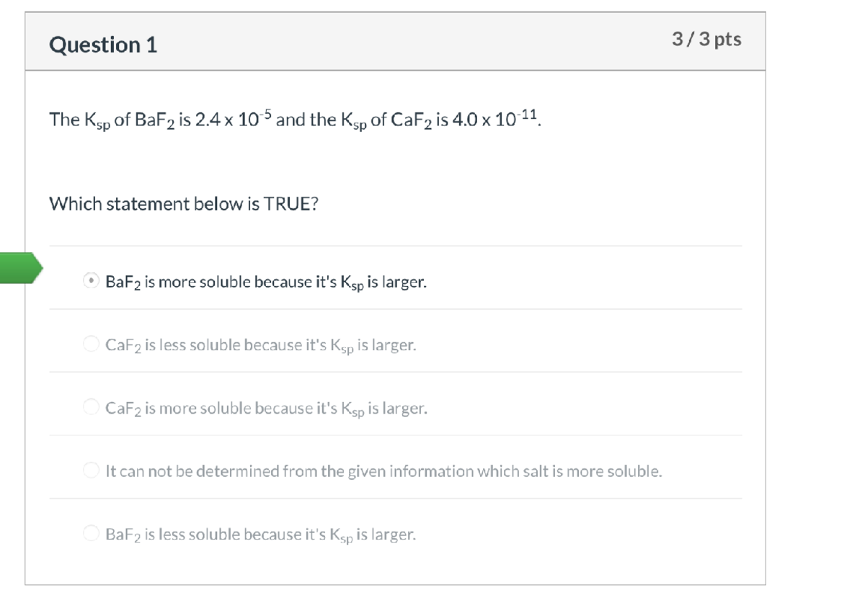
Task: Select the "CaF2 is less soluble" answer option
Action: click(x=91, y=344)
